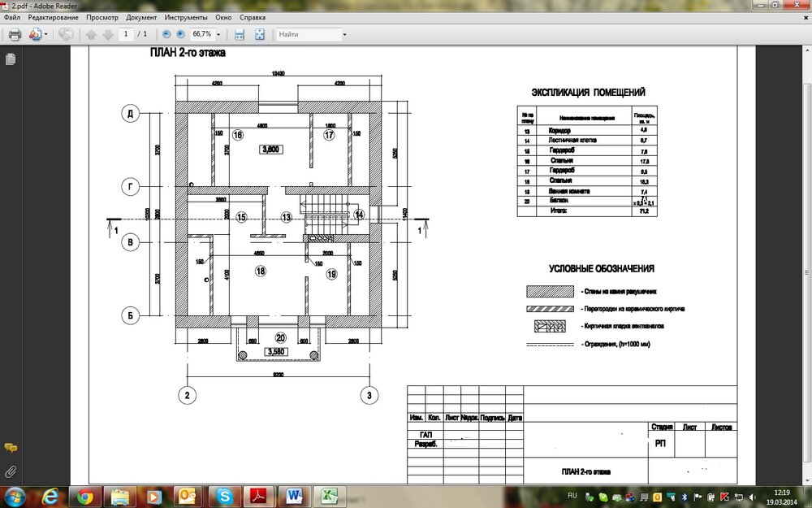
Task: Click the page number input field
Action: 126,34
